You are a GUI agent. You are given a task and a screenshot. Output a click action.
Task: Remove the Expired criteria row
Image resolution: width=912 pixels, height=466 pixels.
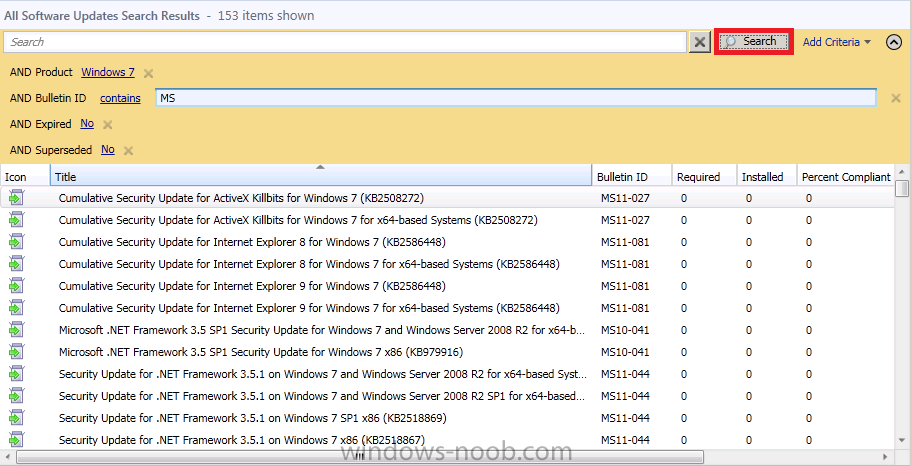coord(108,124)
